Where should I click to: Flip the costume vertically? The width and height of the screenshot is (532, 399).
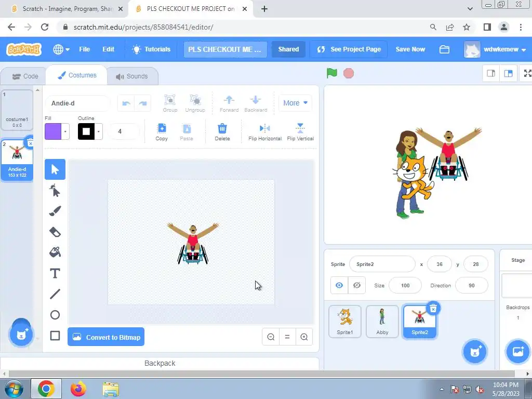300,132
